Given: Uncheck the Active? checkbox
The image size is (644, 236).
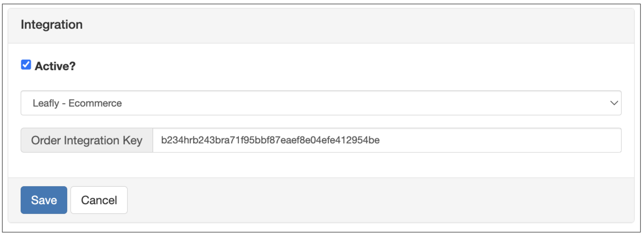Looking at the screenshot, I should (x=26, y=65).
